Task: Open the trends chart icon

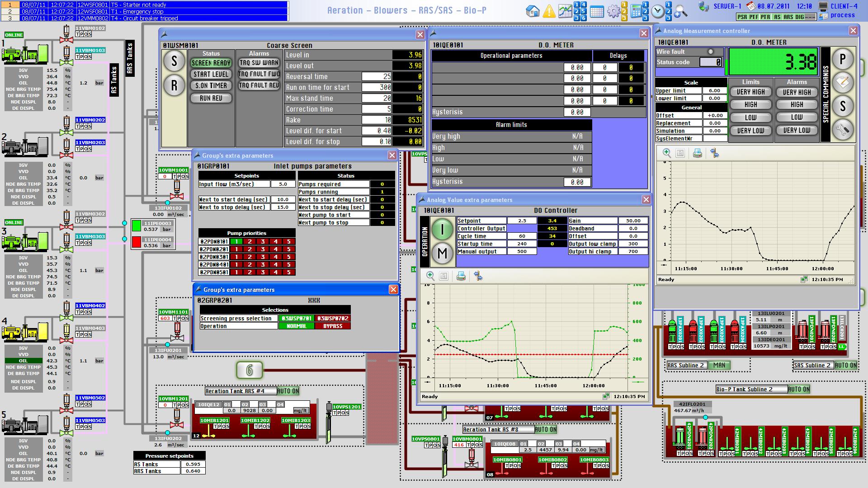Action: (x=565, y=11)
